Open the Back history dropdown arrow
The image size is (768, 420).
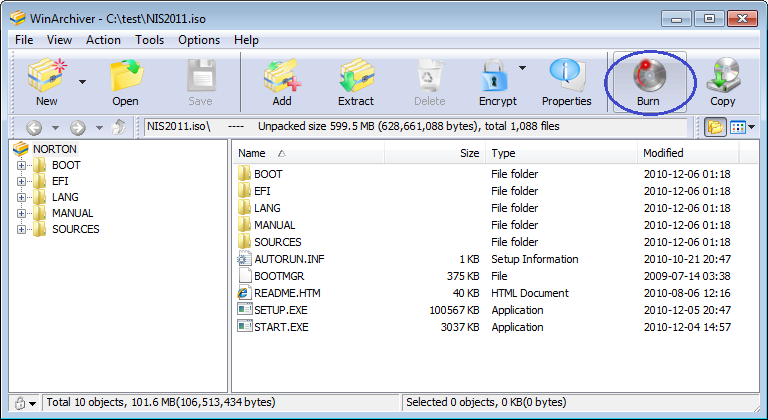click(x=55, y=128)
